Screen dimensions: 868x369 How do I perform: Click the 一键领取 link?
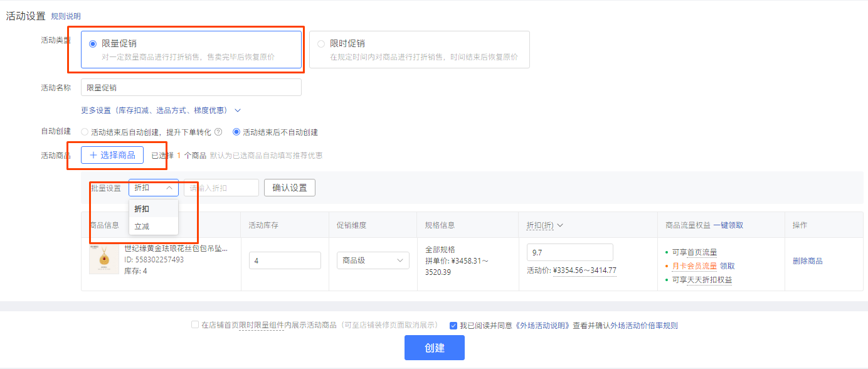click(728, 225)
